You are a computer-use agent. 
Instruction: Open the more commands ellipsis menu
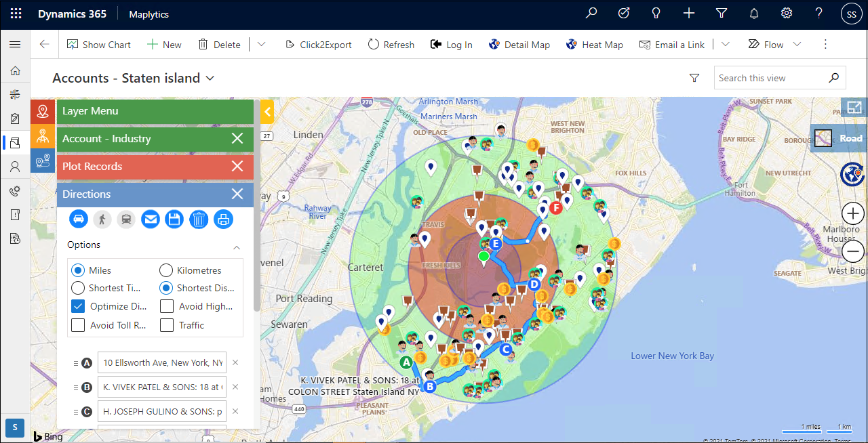pyautogui.click(x=825, y=45)
